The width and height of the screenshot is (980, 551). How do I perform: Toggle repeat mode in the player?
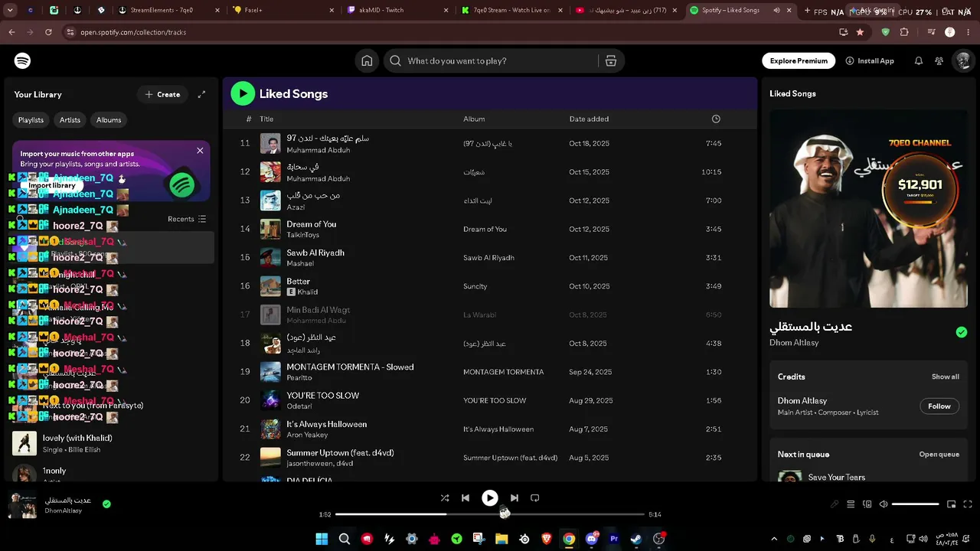535,497
